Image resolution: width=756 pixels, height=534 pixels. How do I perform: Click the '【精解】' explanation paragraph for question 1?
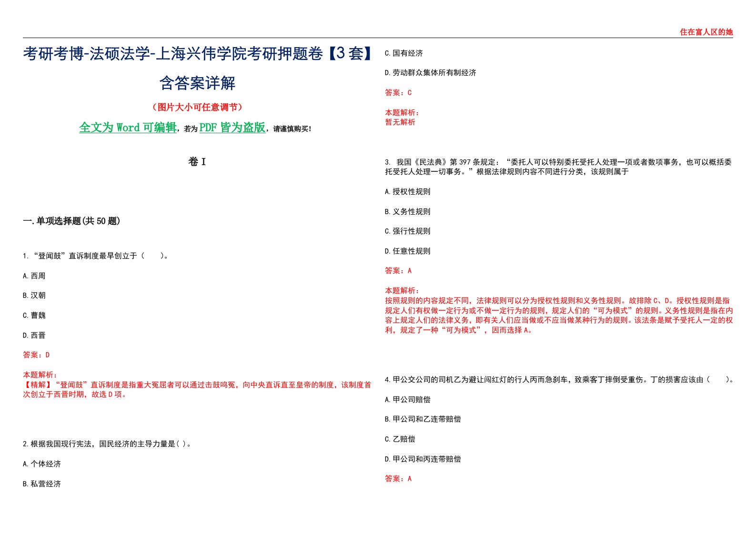(197, 389)
